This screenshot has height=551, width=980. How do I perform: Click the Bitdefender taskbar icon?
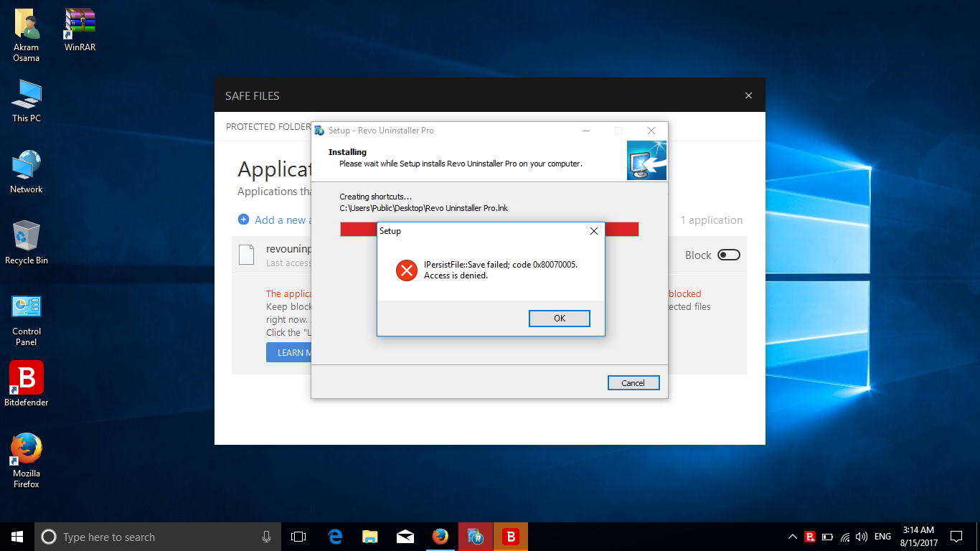click(x=511, y=537)
